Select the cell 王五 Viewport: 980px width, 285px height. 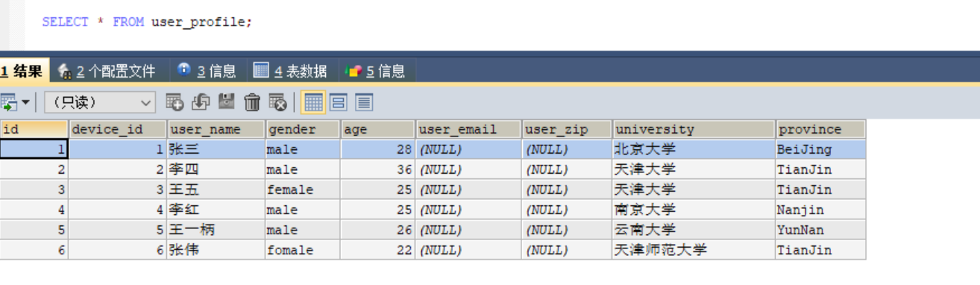[216, 190]
